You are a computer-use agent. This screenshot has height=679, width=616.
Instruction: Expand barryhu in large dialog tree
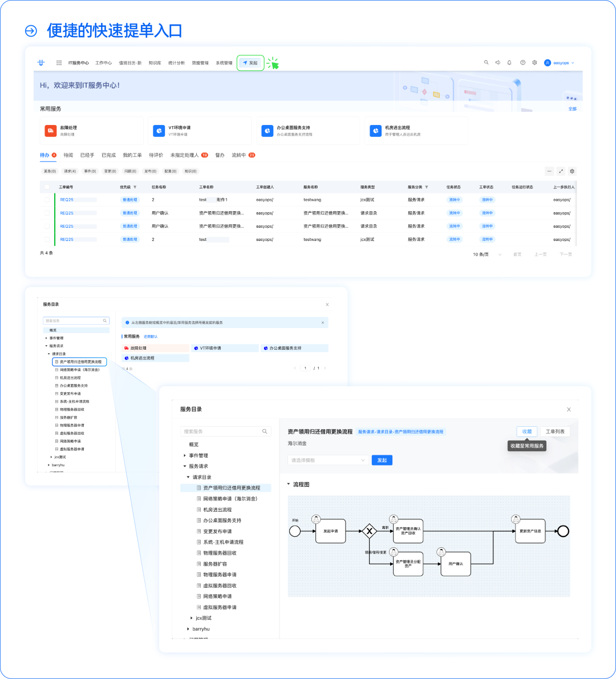tap(188, 629)
